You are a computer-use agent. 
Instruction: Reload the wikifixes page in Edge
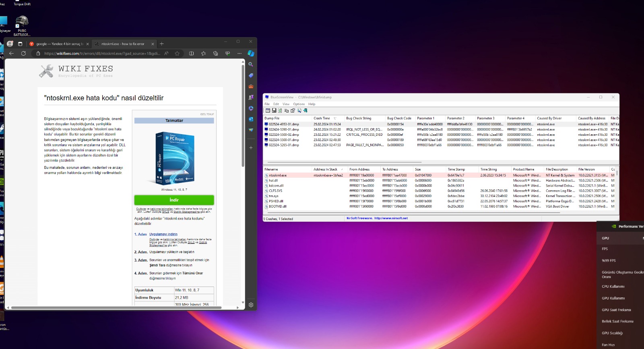pyautogui.click(x=23, y=53)
